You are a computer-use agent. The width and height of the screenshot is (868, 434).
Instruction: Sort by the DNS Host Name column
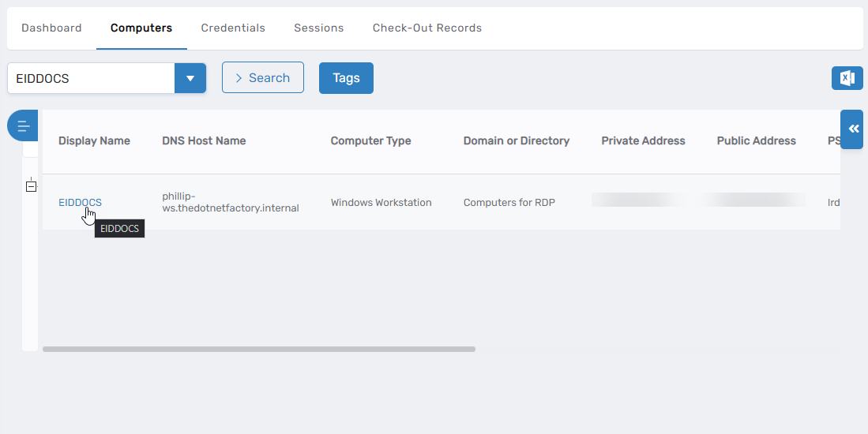pyautogui.click(x=204, y=141)
